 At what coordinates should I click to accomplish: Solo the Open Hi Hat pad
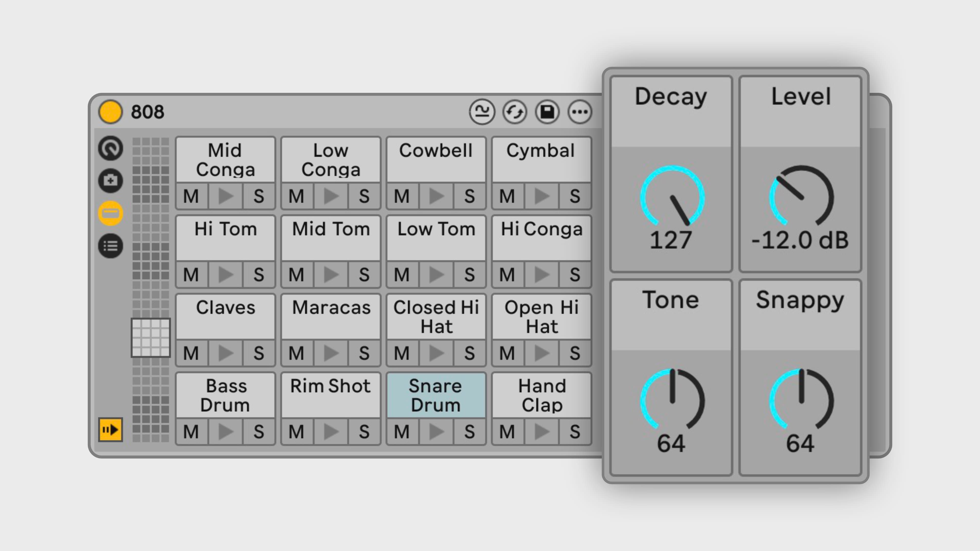click(x=575, y=353)
